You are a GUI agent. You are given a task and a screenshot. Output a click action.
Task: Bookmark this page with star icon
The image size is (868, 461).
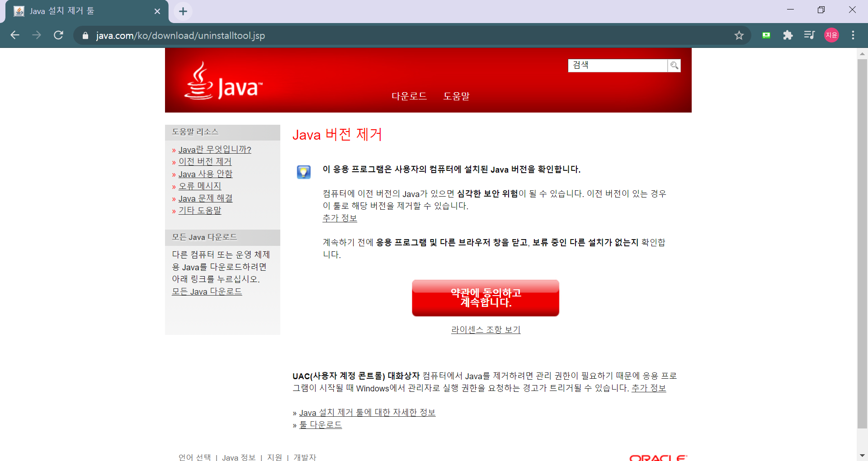click(739, 35)
